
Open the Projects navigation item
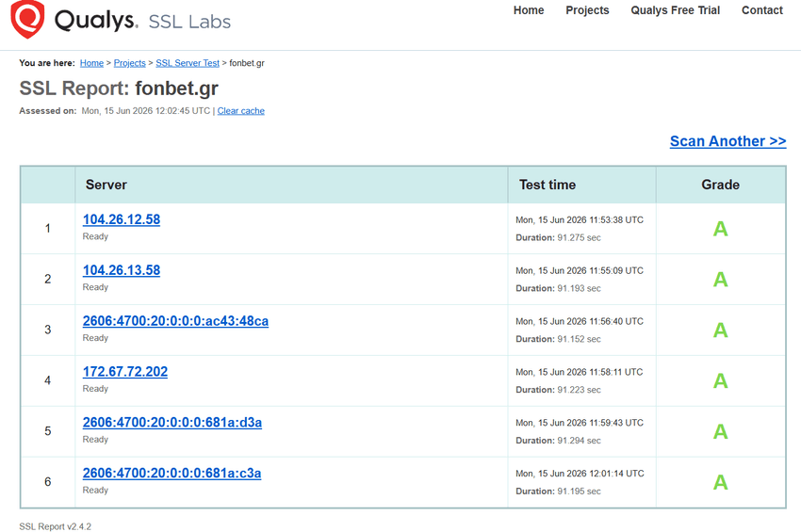[587, 10]
